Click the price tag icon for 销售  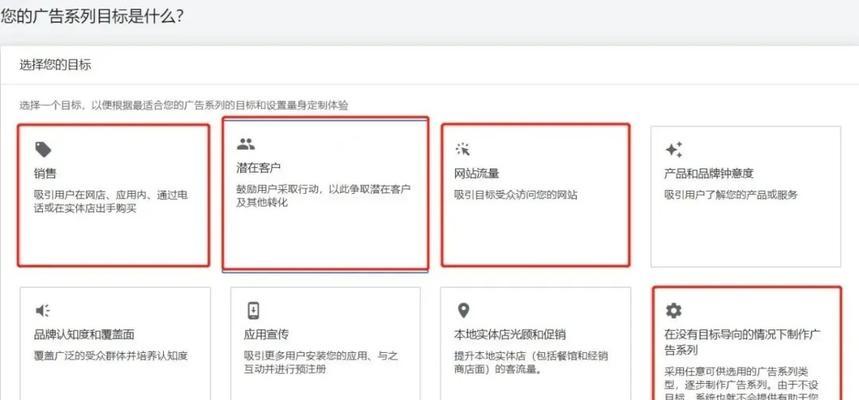(43, 150)
